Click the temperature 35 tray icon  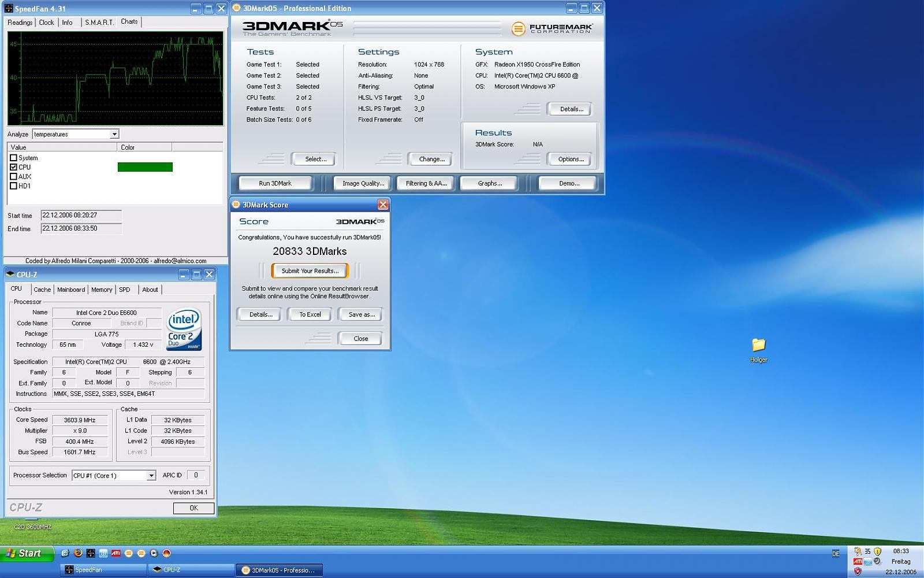coord(867,551)
